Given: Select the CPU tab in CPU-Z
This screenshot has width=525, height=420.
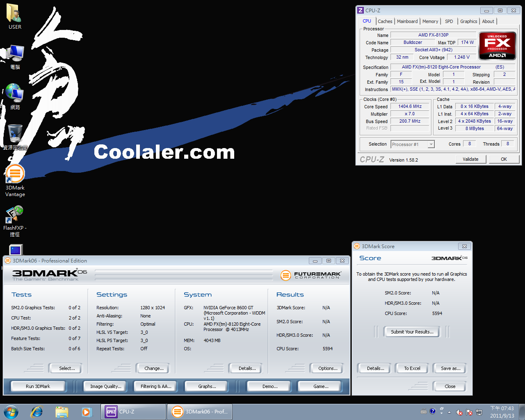Looking at the screenshot, I should pos(367,21).
